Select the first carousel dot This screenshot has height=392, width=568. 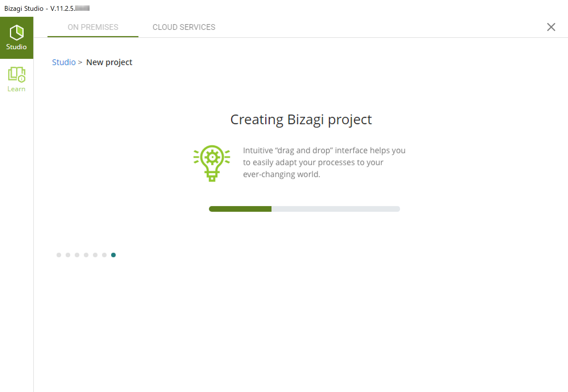coord(59,255)
